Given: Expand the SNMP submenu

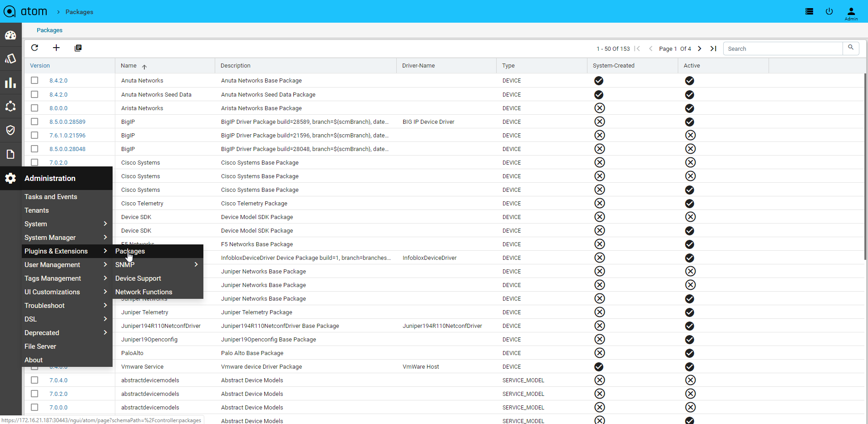Looking at the screenshot, I should 158,265.
